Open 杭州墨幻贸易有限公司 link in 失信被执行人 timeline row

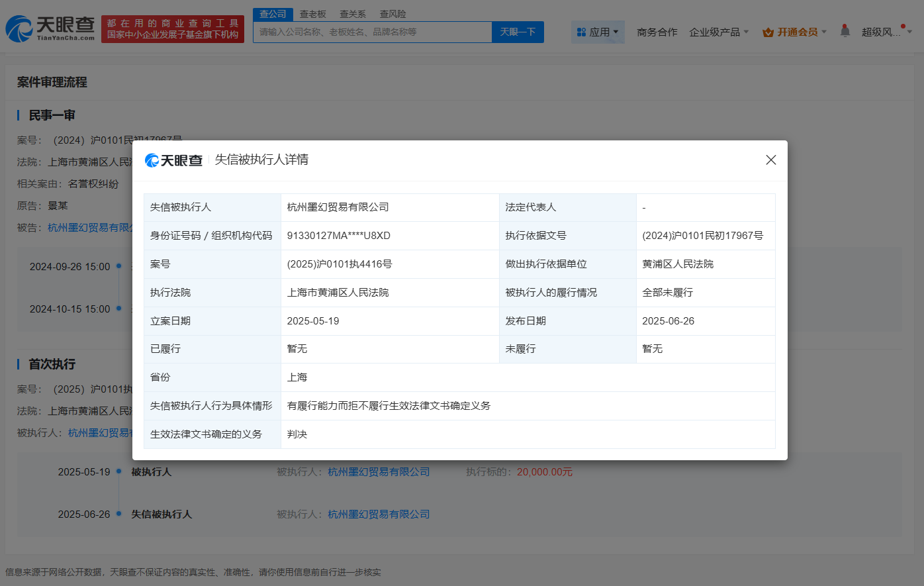pyautogui.click(x=379, y=514)
